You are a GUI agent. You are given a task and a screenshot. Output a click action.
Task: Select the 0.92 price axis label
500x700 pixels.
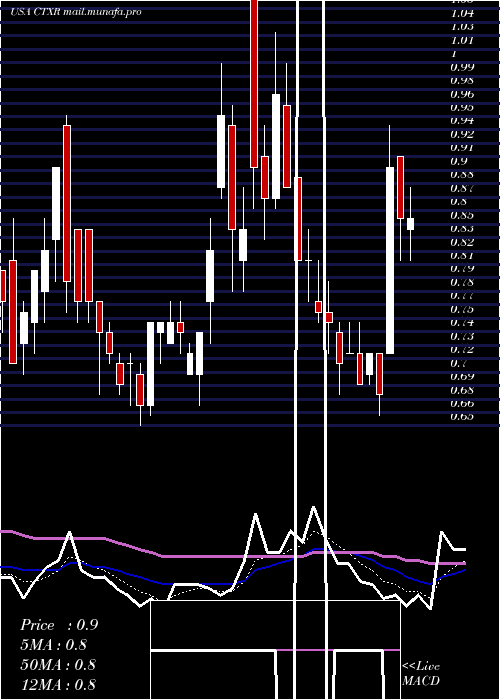click(x=462, y=134)
